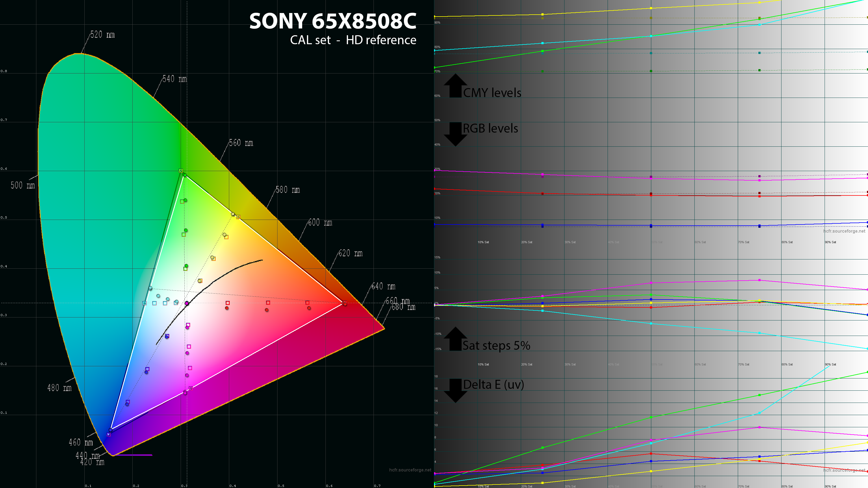Click the 520 nm wavelength label

(103, 35)
